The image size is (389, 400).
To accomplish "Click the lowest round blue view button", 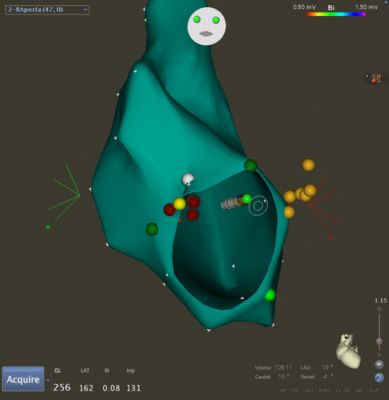I will pyautogui.click(x=379, y=378).
